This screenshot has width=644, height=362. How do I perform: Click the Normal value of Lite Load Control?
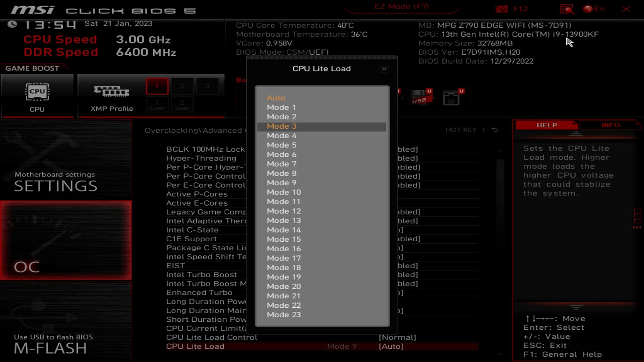click(397, 337)
